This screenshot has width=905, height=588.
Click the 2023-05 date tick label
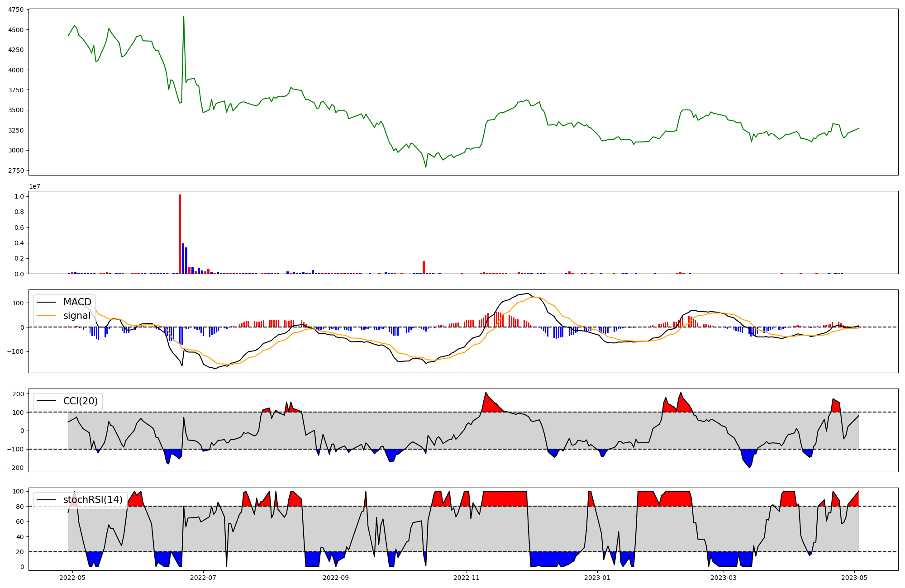(x=854, y=578)
